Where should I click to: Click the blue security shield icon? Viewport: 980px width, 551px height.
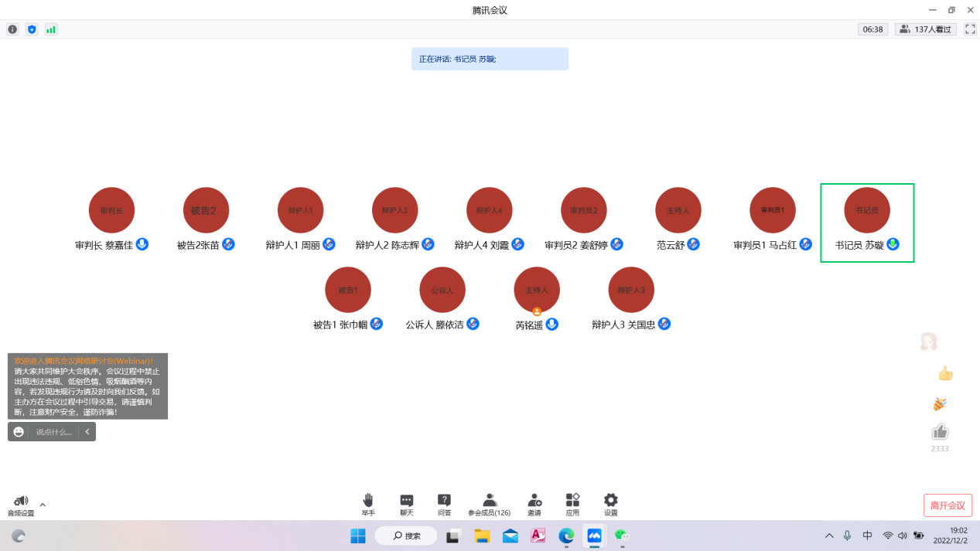32,29
